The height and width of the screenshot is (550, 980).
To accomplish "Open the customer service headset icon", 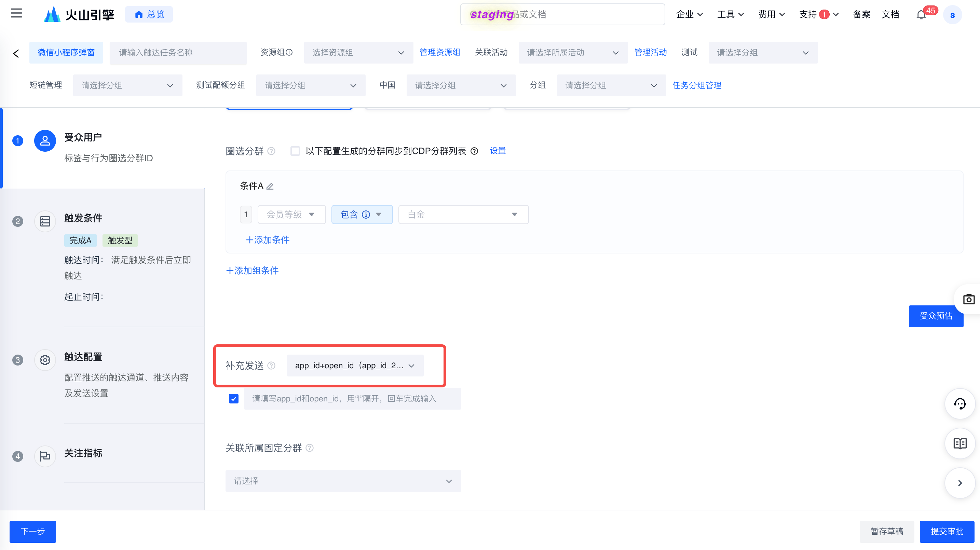I will click(959, 403).
